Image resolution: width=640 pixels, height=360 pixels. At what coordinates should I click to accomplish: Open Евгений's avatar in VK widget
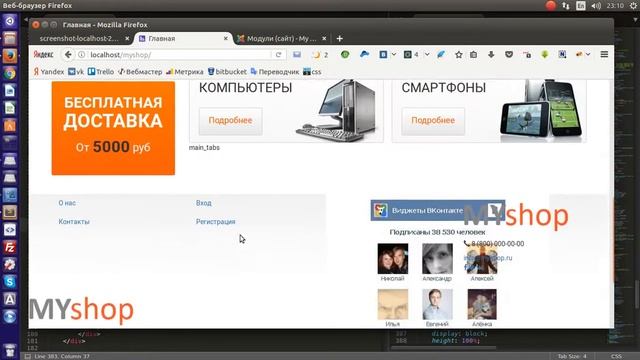[x=437, y=304]
